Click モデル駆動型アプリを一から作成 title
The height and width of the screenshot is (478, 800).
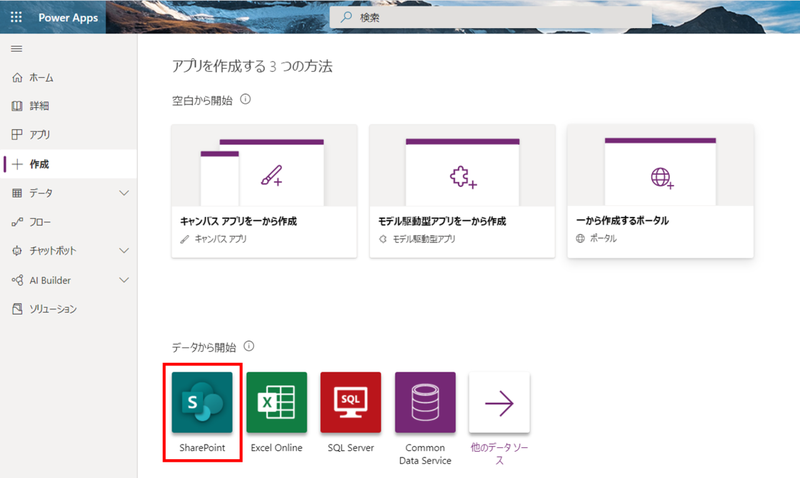coord(442,221)
